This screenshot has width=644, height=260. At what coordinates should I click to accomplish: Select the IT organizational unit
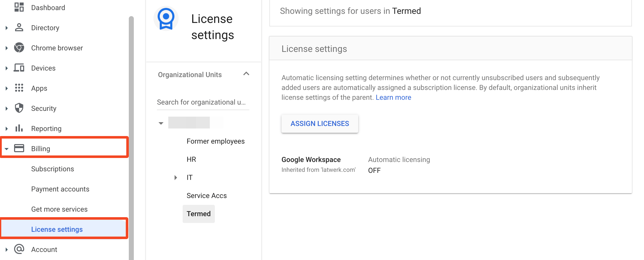click(x=189, y=178)
